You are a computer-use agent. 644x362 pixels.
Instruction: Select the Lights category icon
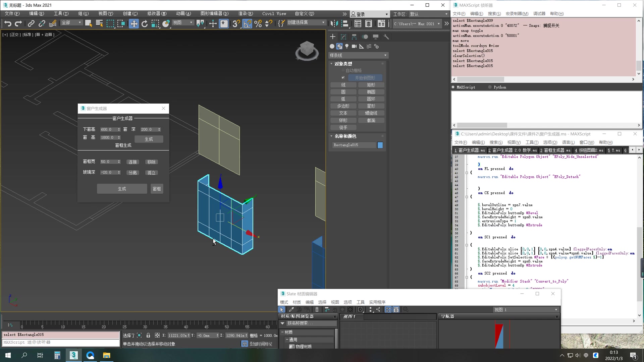(x=347, y=46)
